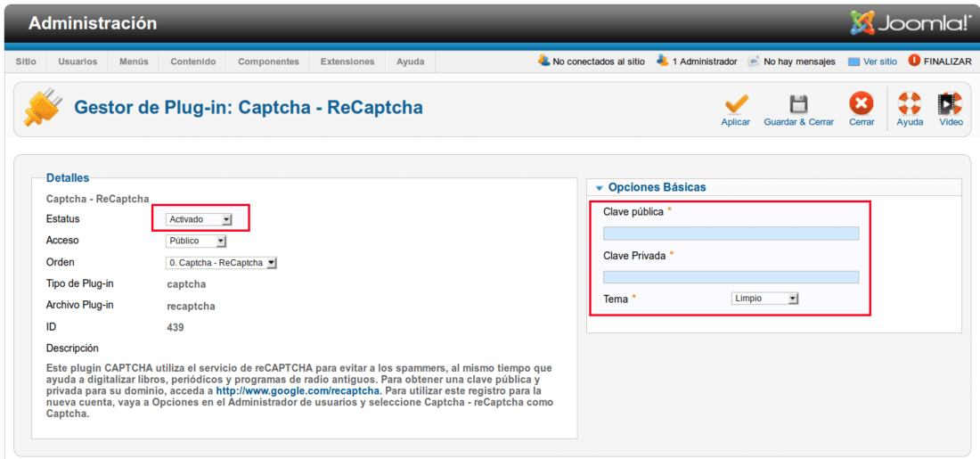Click the Estatus field label
Viewport: 980px width, 459px height.
point(63,219)
